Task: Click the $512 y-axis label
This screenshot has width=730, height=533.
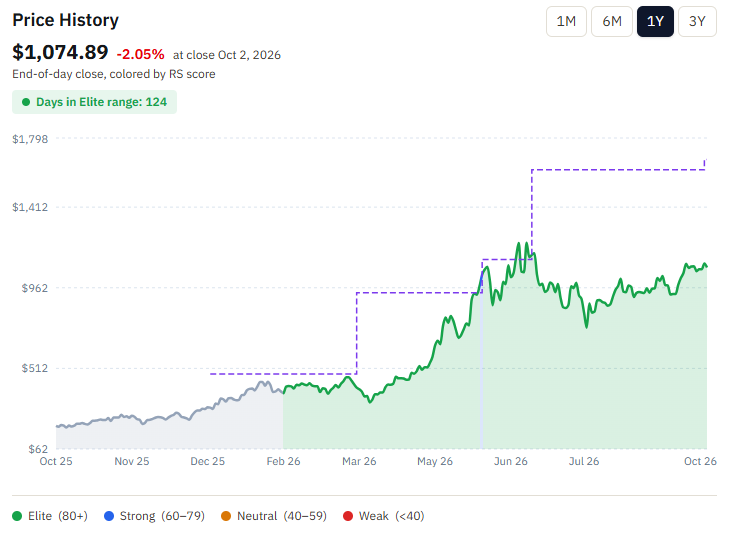Action: coord(35,368)
